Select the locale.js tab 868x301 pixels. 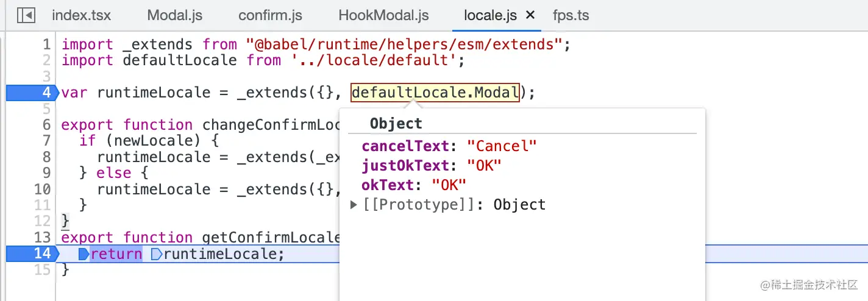[x=490, y=15]
